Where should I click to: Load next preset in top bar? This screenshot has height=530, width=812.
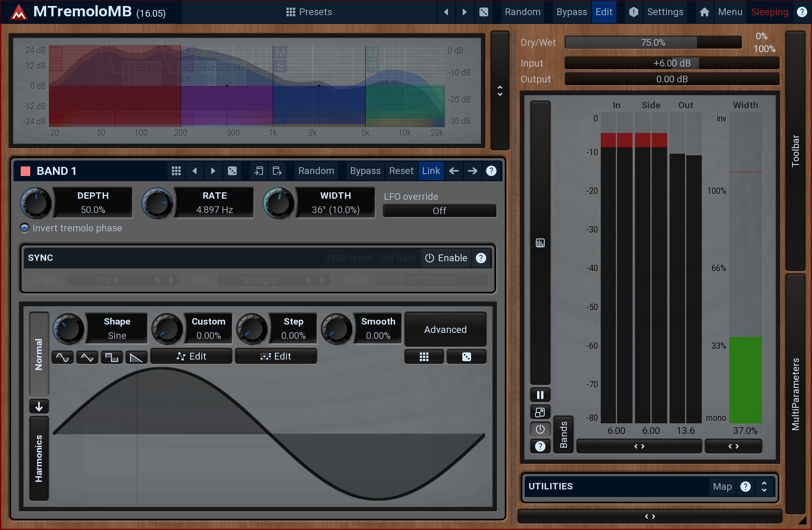pyautogui.click(x=464, y=12)
